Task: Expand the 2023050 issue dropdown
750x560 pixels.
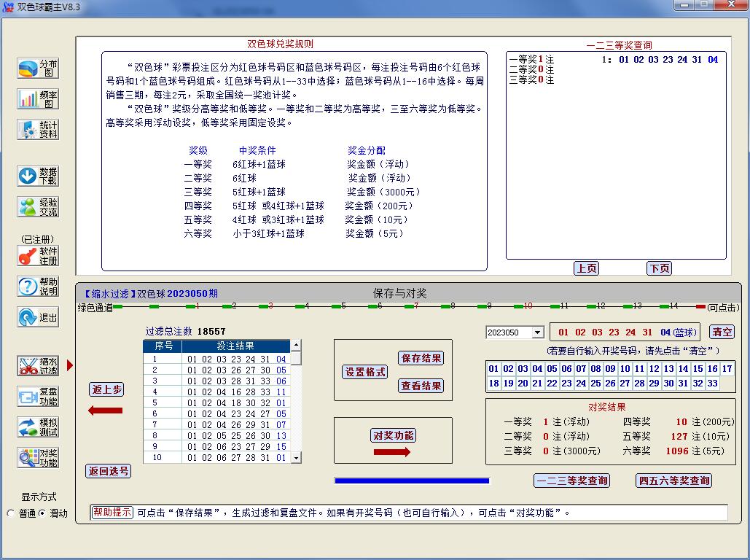Action: 538,332
